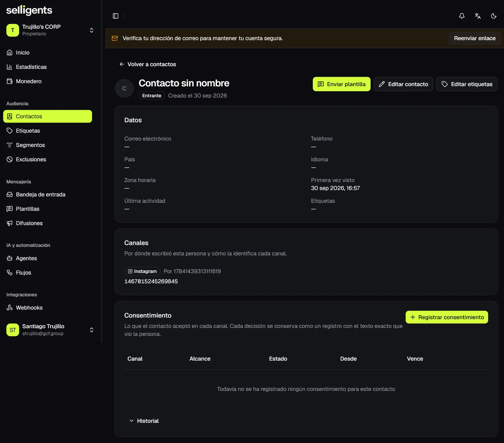This screenshot has height=443, width=504.
Task: Click Editar etiquetas button
Action: [x=467, y=84]
